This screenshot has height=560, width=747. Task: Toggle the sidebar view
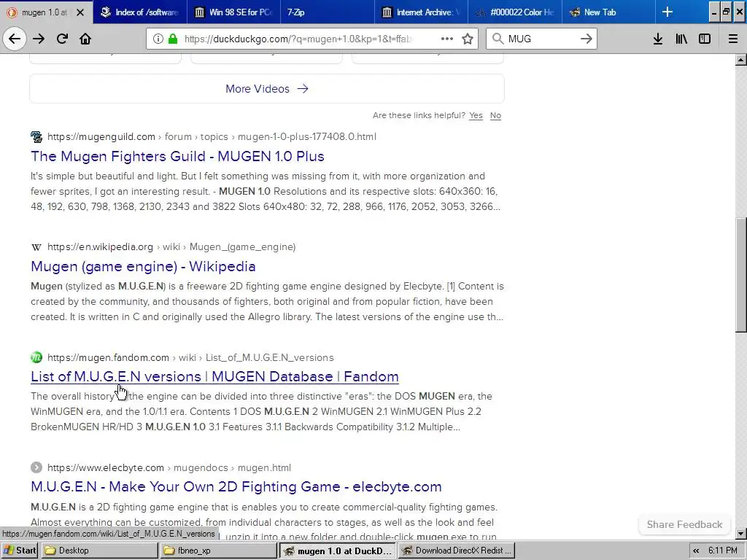(x=705, y=39)
